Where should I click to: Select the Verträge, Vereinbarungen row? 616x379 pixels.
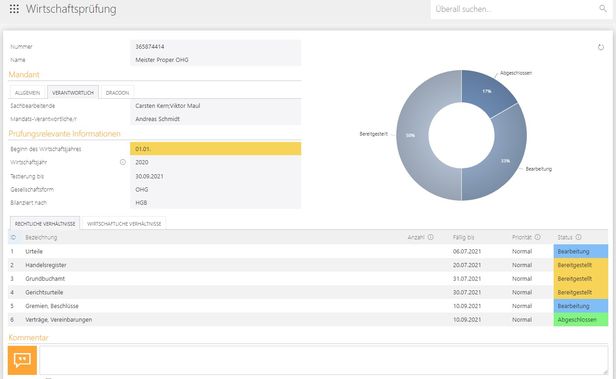pos(308,320)
